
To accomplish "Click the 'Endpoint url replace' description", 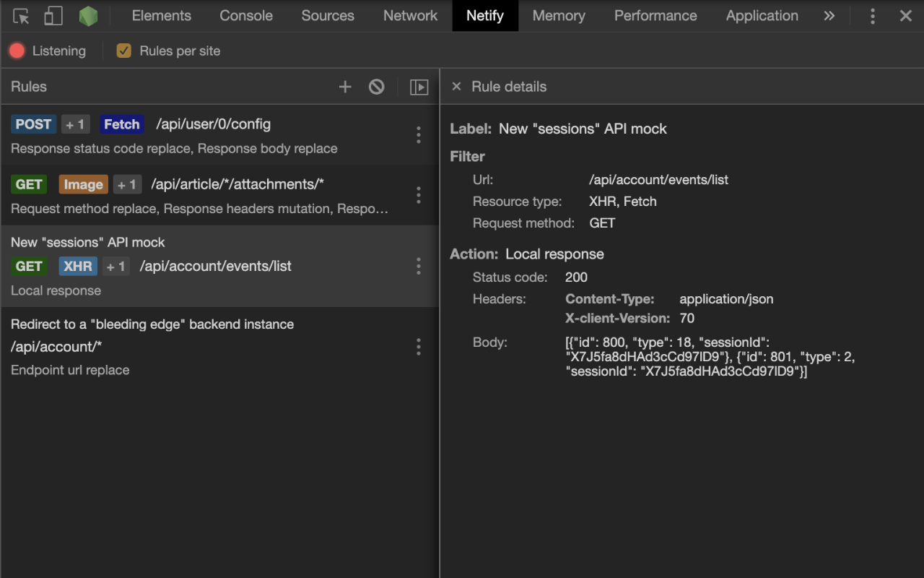I will pyautogui.click(x=70, y=370).
